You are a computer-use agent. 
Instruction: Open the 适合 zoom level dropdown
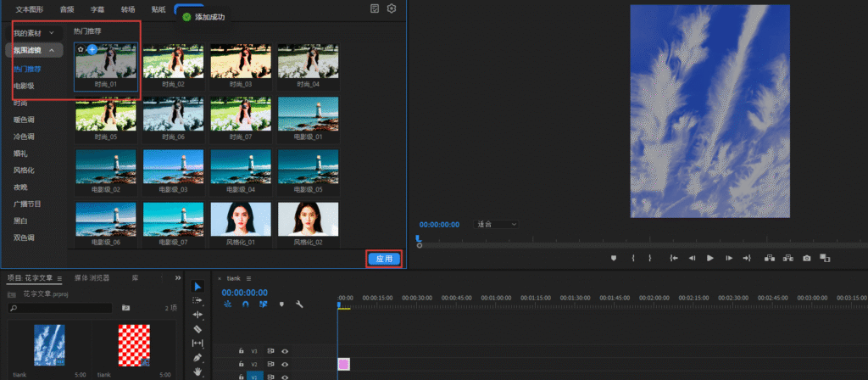pos(497,224)
